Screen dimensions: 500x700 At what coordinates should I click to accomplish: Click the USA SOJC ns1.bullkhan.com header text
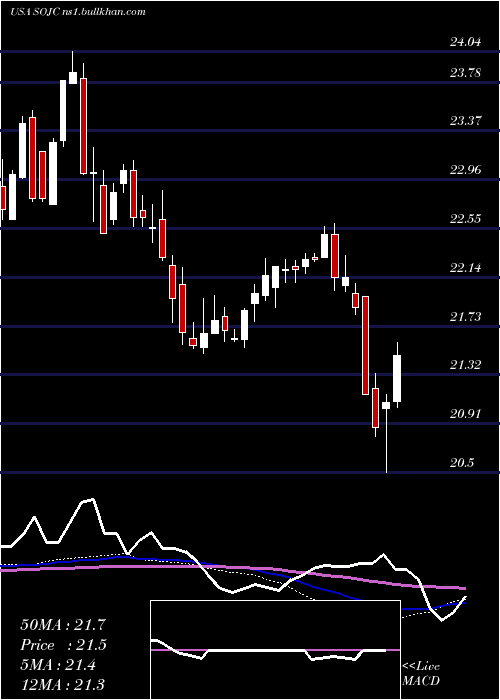78,12
